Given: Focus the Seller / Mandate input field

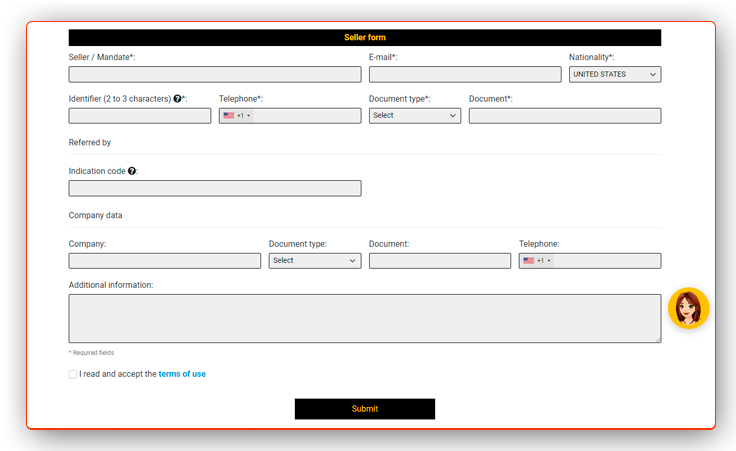Looking at the screenshot, I should pos(215,74).
